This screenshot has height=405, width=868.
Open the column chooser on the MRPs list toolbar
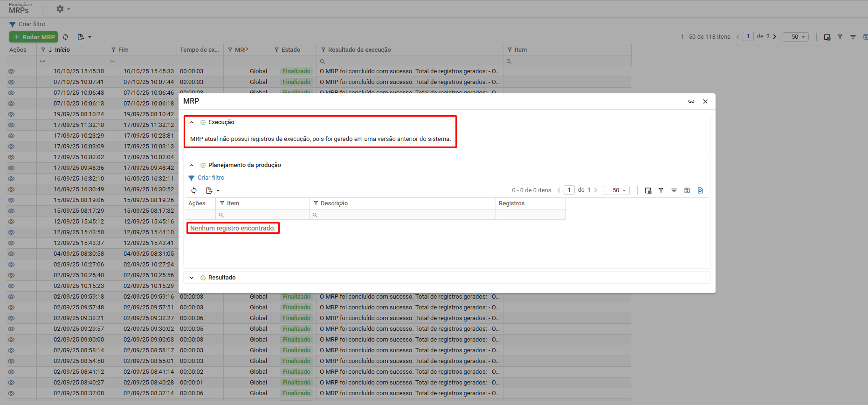tap(827, 37)
